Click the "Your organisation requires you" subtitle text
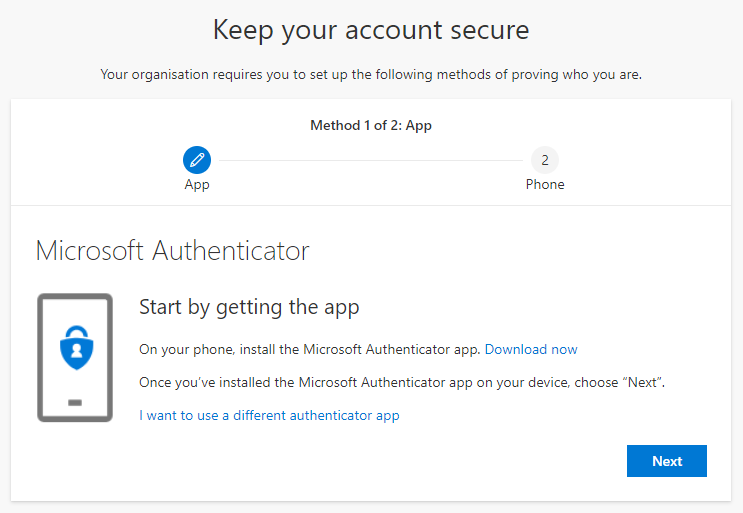Image resolution: width=743 pixels, height=513 pixels. coord(371,75)
